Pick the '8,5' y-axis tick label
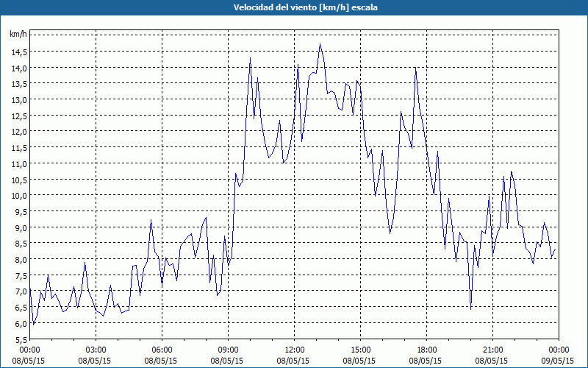The height and width of the screenshot is (368, 588). click(x=21, y=244)
